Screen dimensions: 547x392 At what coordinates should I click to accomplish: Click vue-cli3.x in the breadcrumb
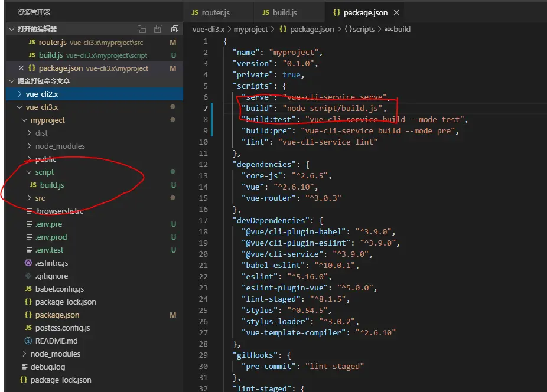pos(209,30)
